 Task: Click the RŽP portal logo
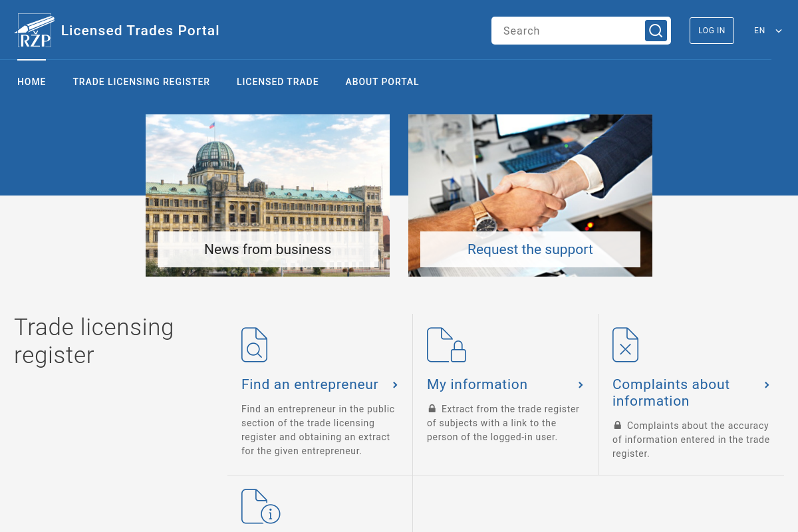pos(34,31)
